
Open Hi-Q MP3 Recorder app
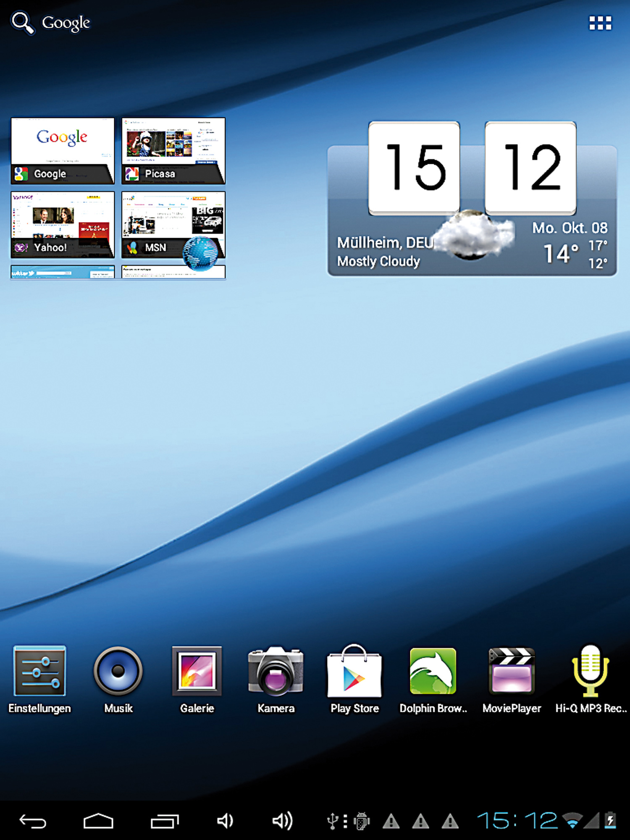tap(590, 672)
